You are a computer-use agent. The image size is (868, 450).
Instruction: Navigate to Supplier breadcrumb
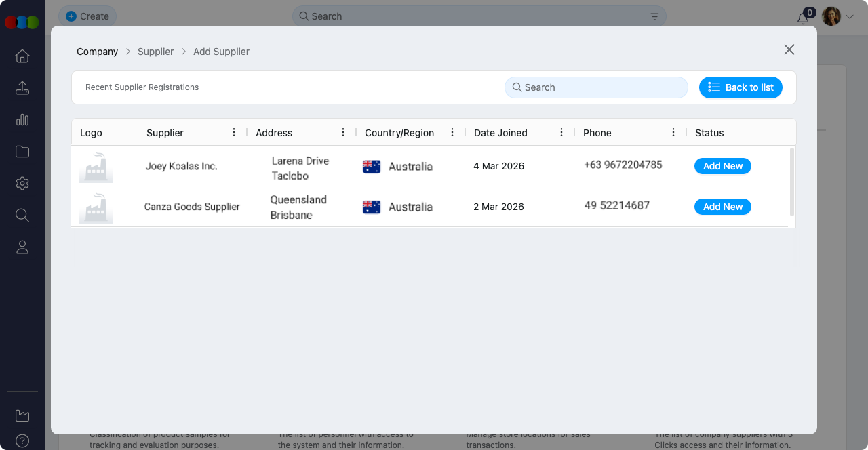coord(155,52)
